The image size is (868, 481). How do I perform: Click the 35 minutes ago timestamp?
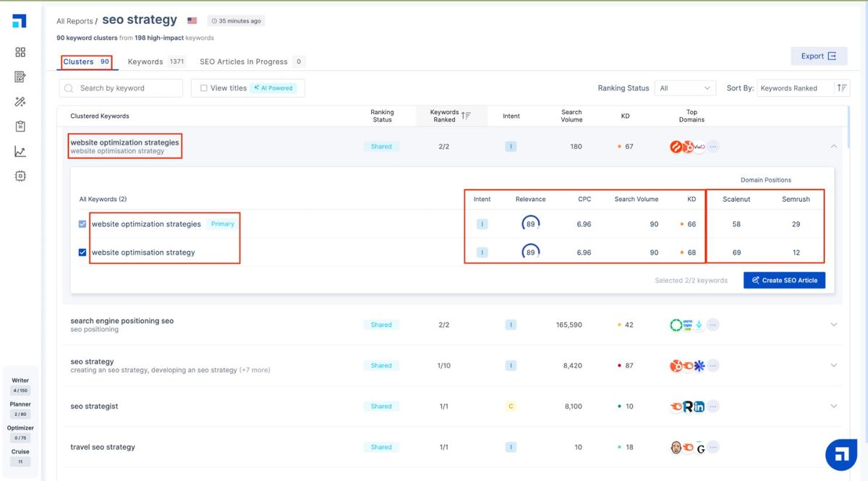pyautogui.click(x=236, y=21)
